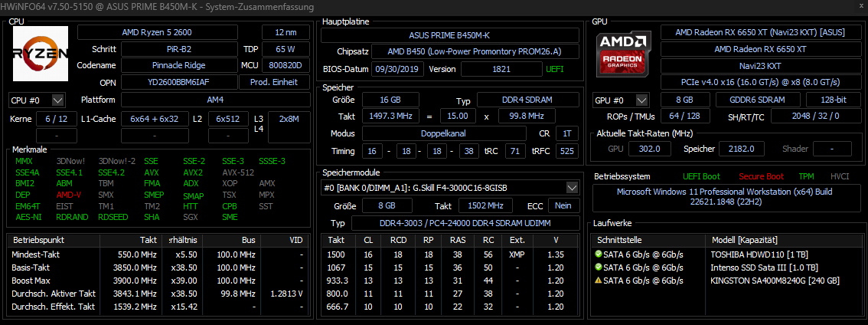Click the Windows 11 operating system text box
The width and height of the screenshot is (868, 325).
tap(725, 196)
